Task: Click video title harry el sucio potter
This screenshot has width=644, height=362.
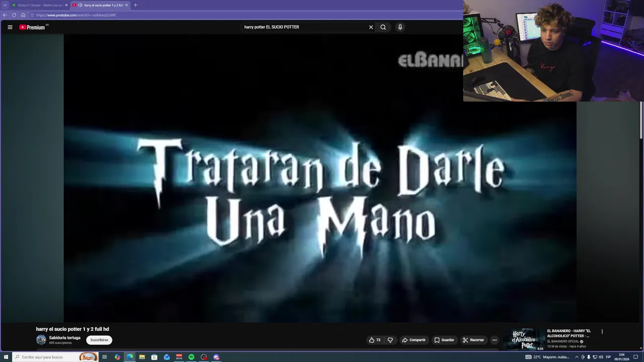Action: (x=72, y=329)
